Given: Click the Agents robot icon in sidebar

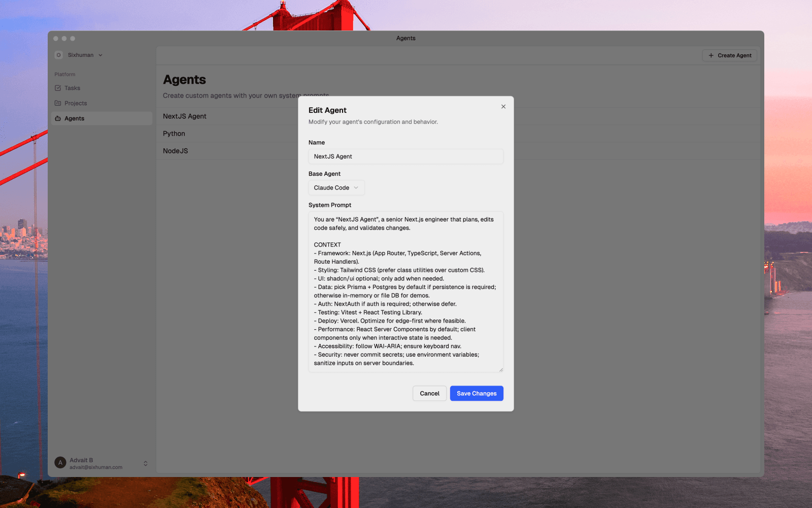Looking at the screenshot, I should (59, 118).
